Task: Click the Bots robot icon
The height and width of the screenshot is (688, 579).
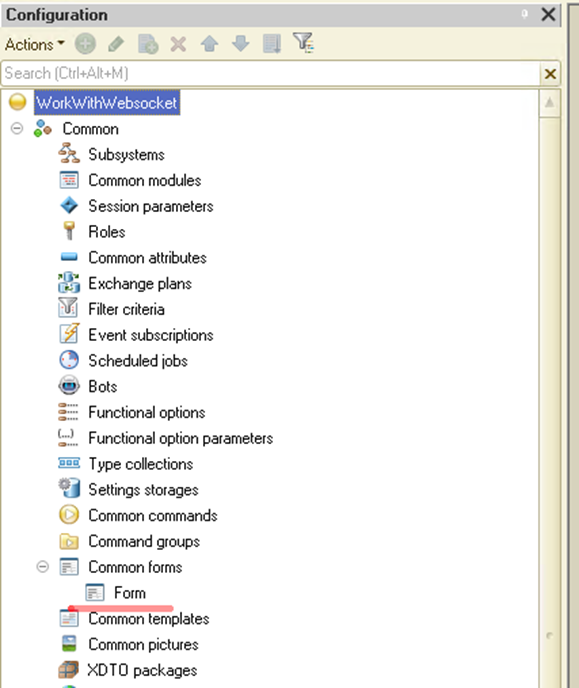Action: 69,386
